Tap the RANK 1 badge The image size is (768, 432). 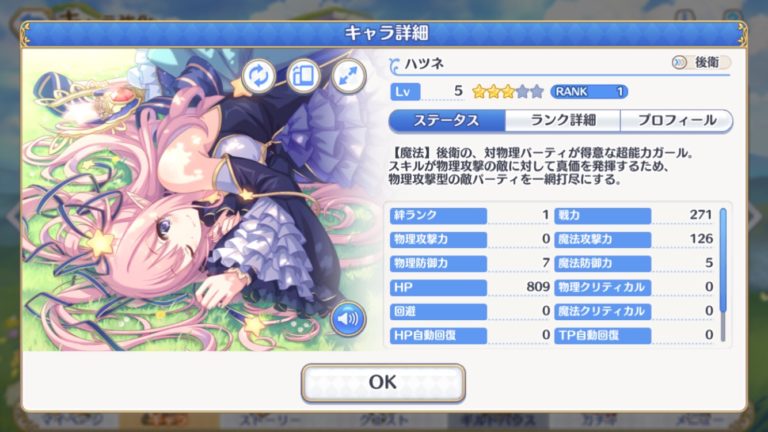(589, 92)
